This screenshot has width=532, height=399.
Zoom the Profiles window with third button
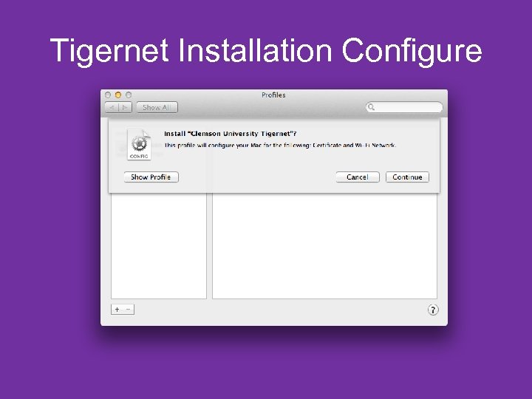tap(129, 95)
